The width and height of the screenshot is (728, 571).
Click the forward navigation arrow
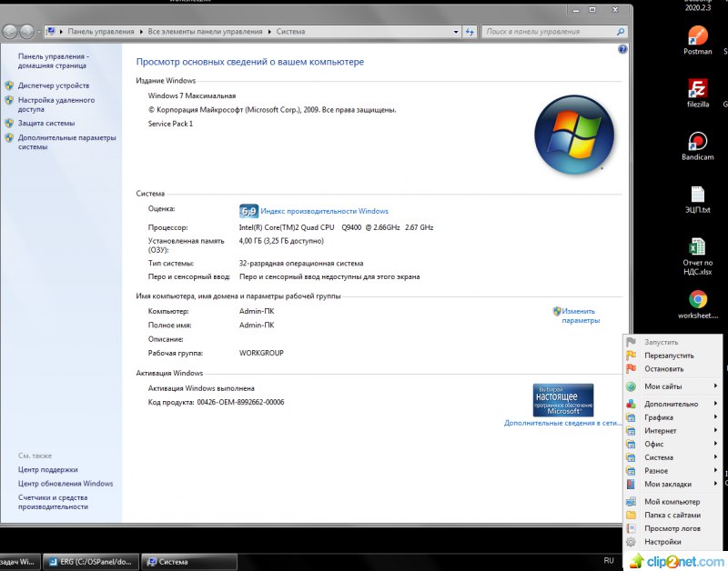26,32
